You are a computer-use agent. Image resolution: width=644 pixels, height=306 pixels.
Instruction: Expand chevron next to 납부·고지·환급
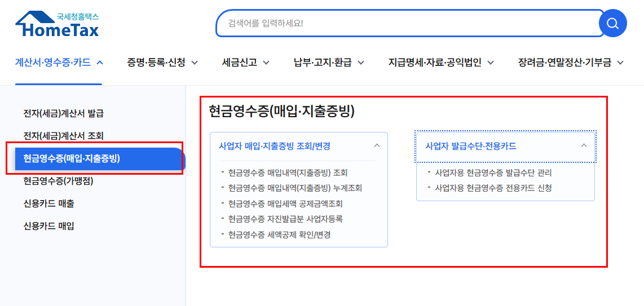[x=361, y=63]
